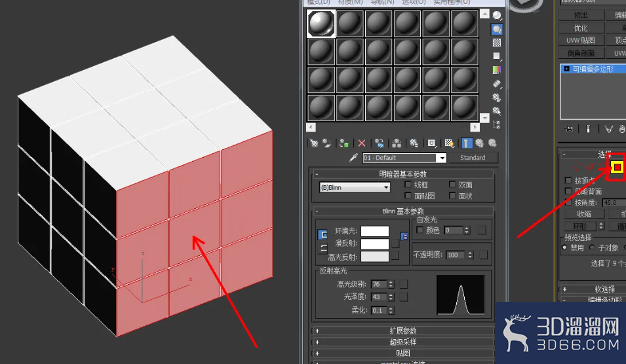626x364 pixels.
Task: Enable the 双面 (2-Sided) checkbox
Action: tap(452, 184)
